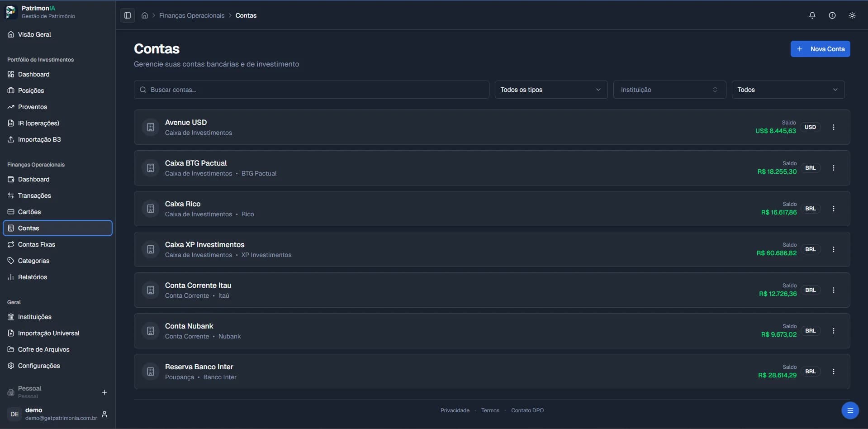Expand the Pessoal workspace selector

(x=50, y=392)
